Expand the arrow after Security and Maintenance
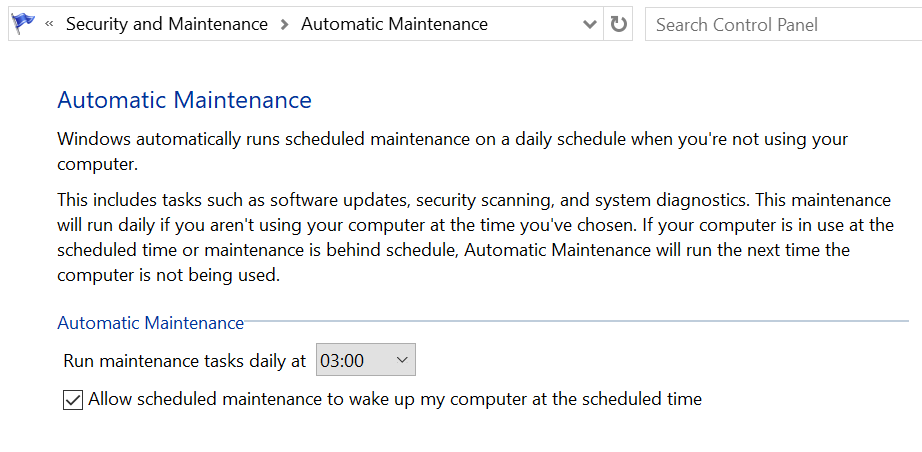The image size is (922, 452). click(x=285, y=24)
